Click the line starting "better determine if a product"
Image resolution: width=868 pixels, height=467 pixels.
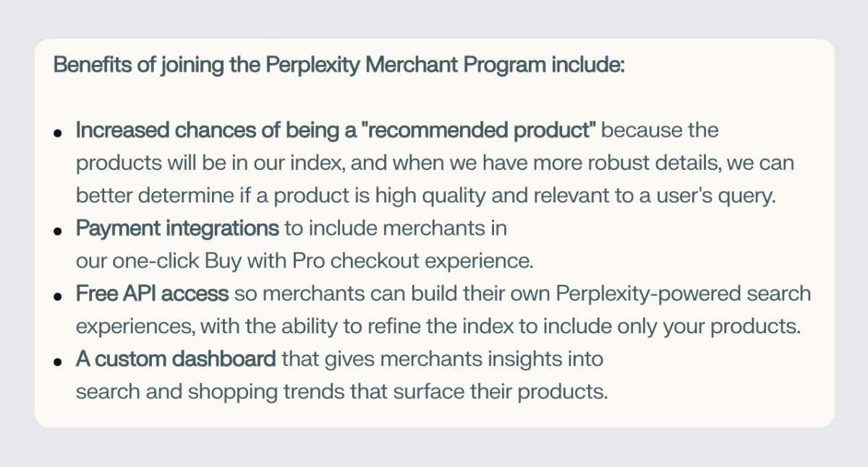tap(425, 196)
